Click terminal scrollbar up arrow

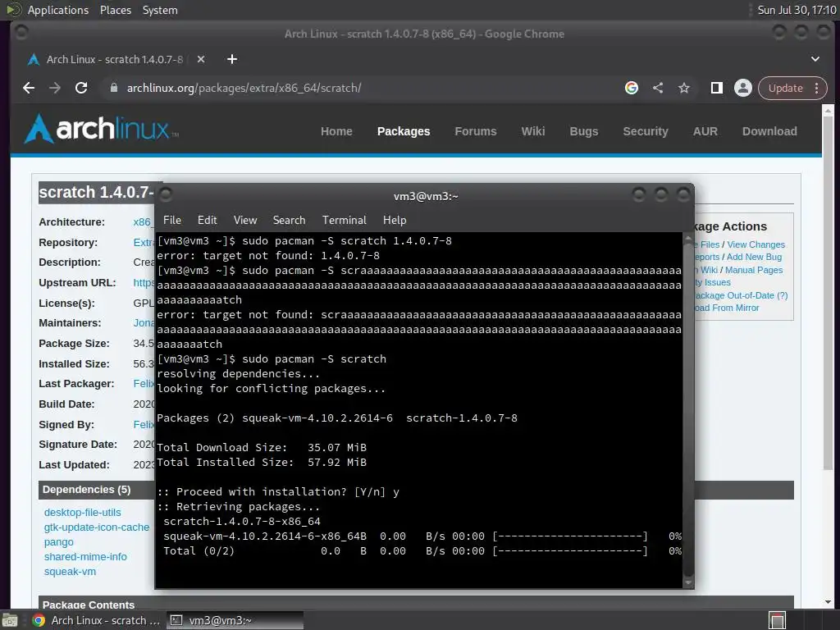pos(688,239)
